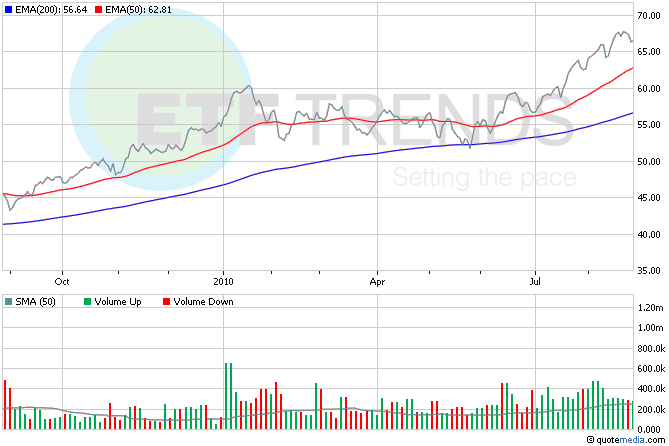
Task: Click the tallest green volume bar at 2010
Action: [x=226, y=396]
